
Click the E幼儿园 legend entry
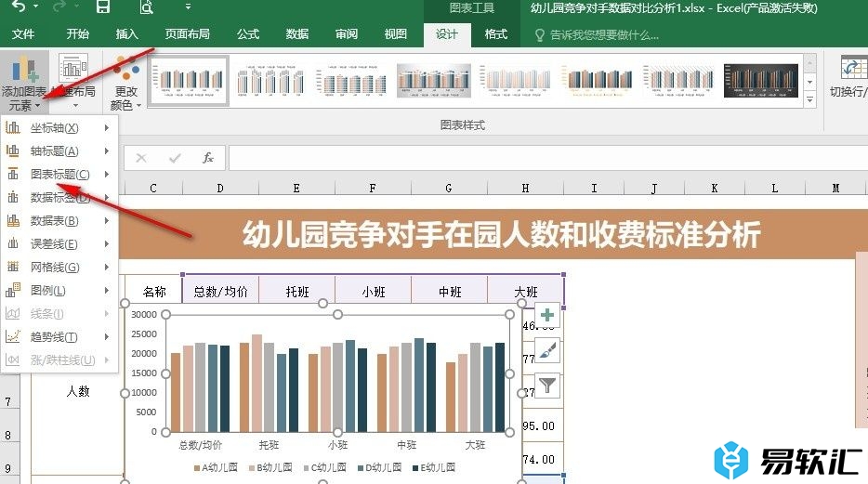point(434,467)
